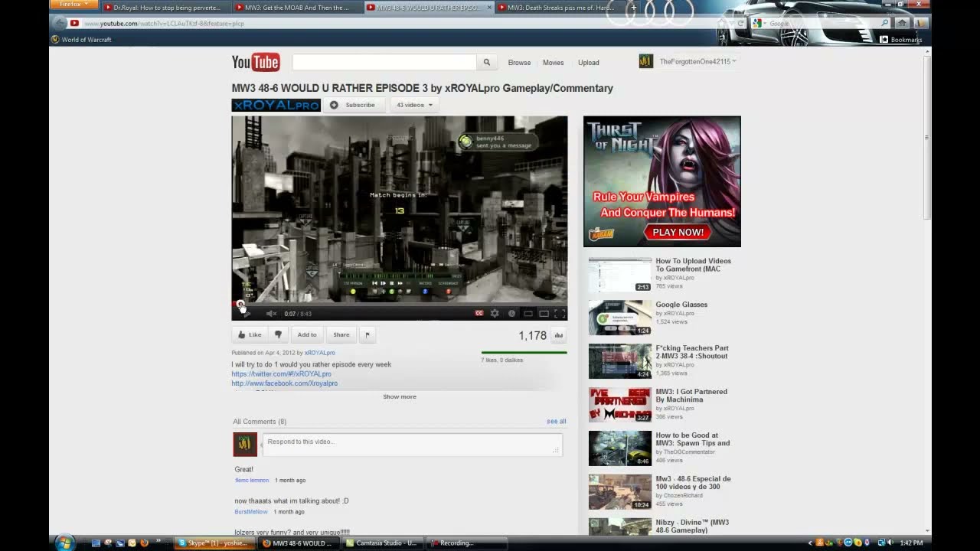Click the system tray volume icon
This screenshot has height=551, width=980.
(x=890, y=543)
